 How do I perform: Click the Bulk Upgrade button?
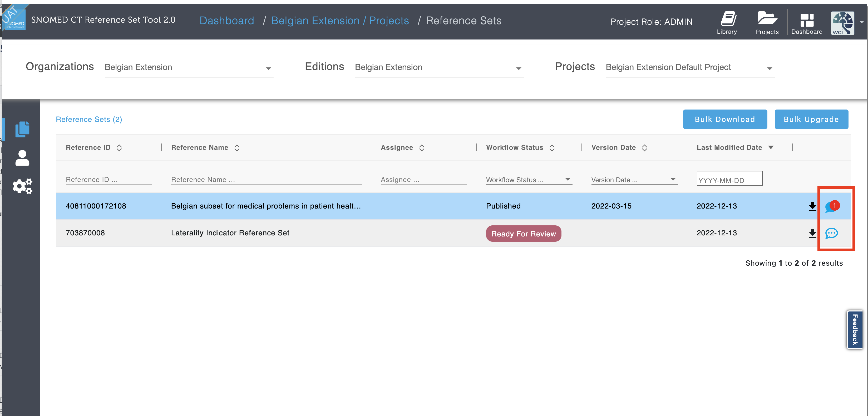811,119
